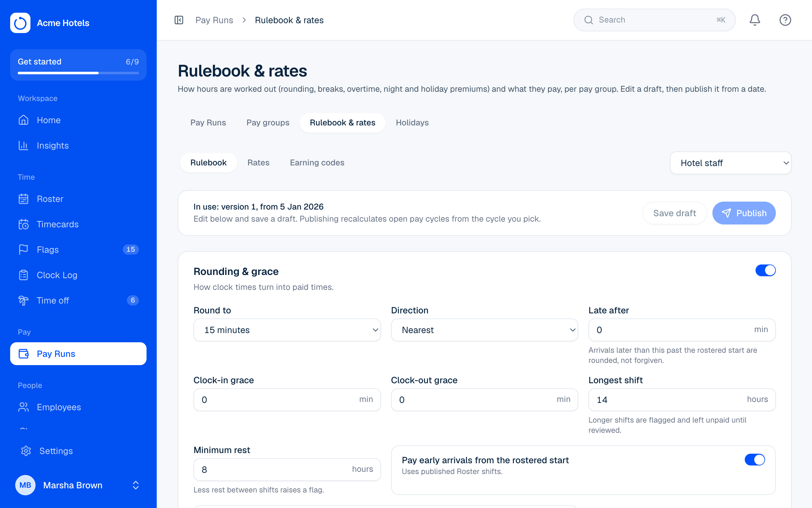The width and height of the screenshot is (812, 508).
Task: Click the Flags count badge 15
Action: point(131,250)
